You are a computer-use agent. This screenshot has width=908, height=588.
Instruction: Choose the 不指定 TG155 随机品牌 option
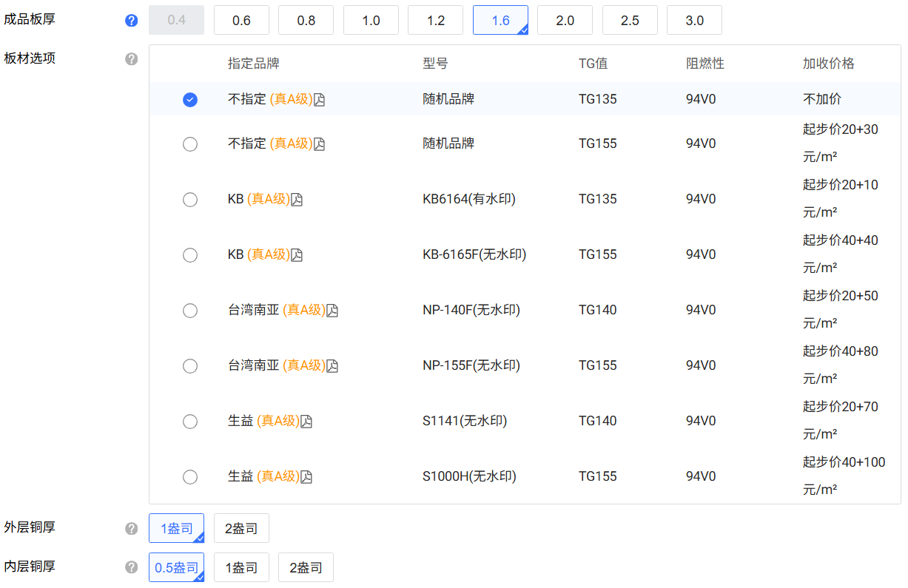point(190,143)
